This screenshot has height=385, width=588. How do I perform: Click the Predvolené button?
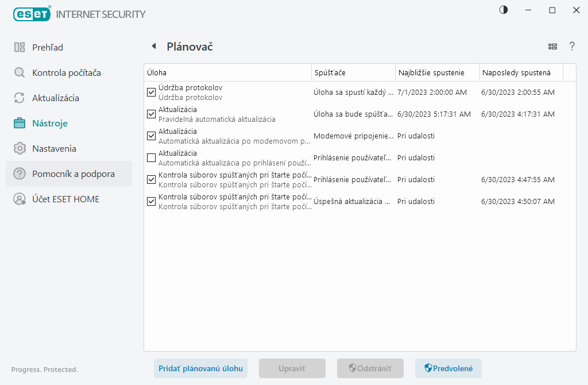(x=448, y=368)
